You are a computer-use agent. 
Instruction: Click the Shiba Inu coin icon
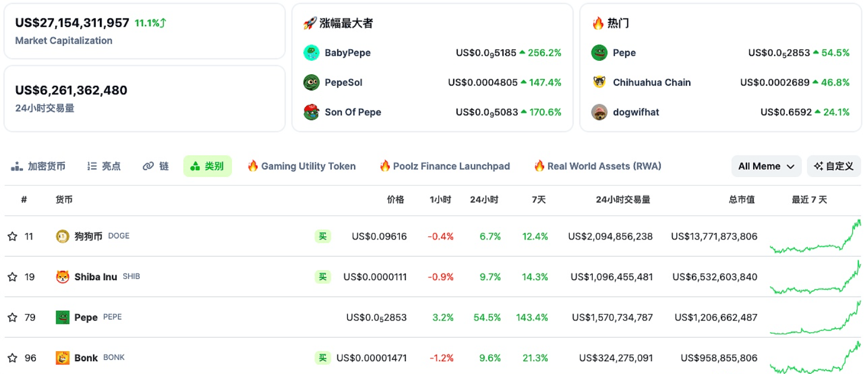(x=62, y=277)
